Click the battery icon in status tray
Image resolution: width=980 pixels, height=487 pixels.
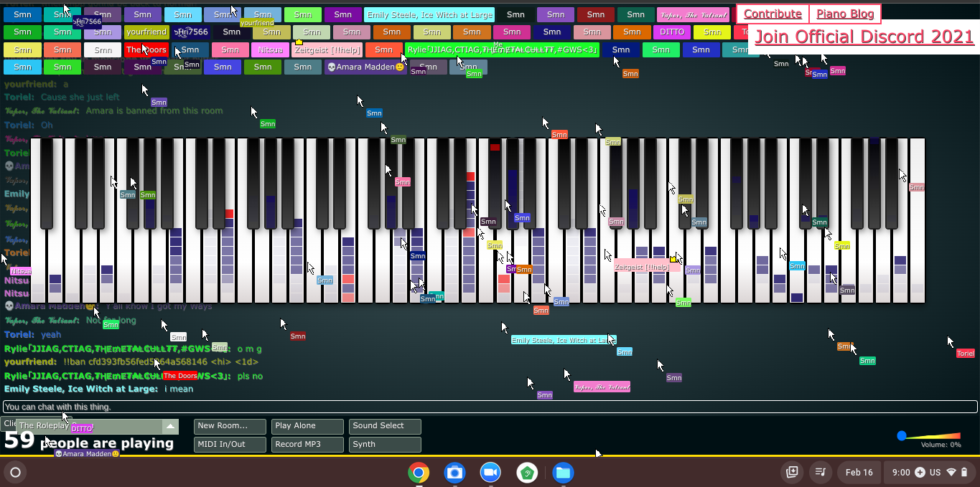coord(964,473)
